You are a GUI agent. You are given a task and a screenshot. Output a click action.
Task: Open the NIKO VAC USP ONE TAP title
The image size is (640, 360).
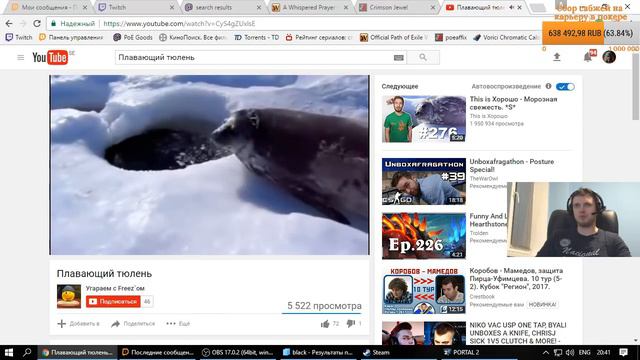tap(518, 333)
